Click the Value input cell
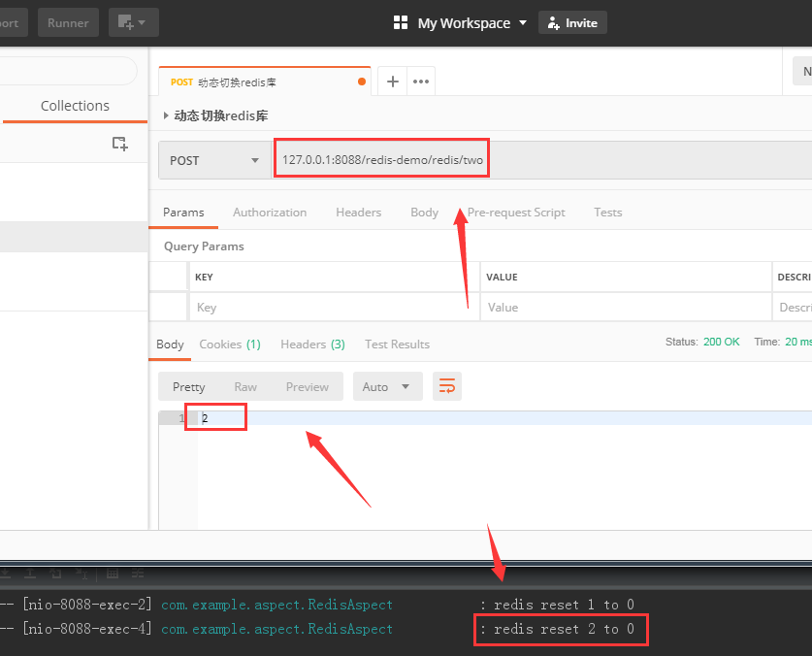 [x=626, y=308]
